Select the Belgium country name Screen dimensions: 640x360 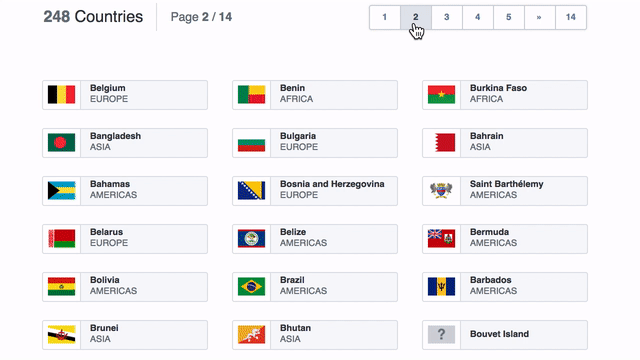(108, 88)
